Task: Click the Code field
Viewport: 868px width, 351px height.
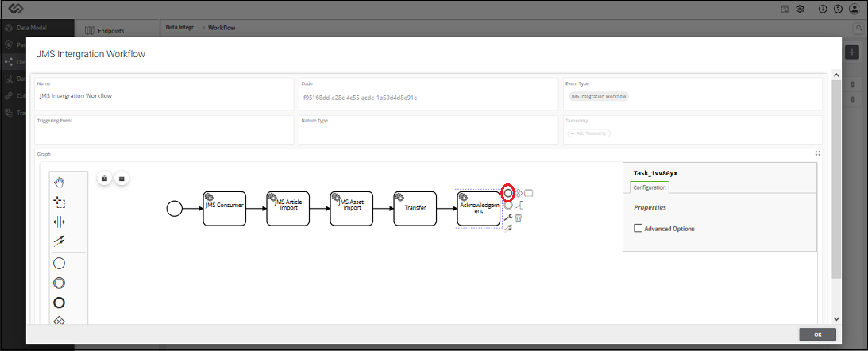Action: (x=429, y=95)
